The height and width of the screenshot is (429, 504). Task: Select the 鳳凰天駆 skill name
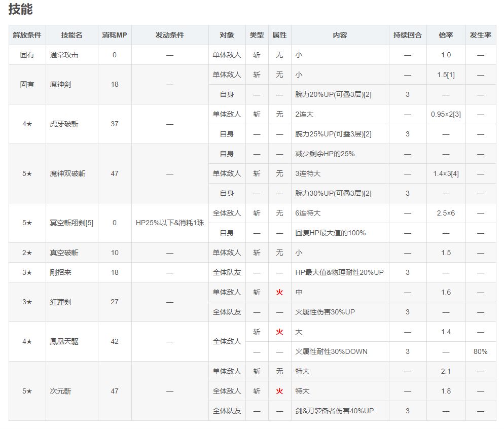(x=64, y=342)
